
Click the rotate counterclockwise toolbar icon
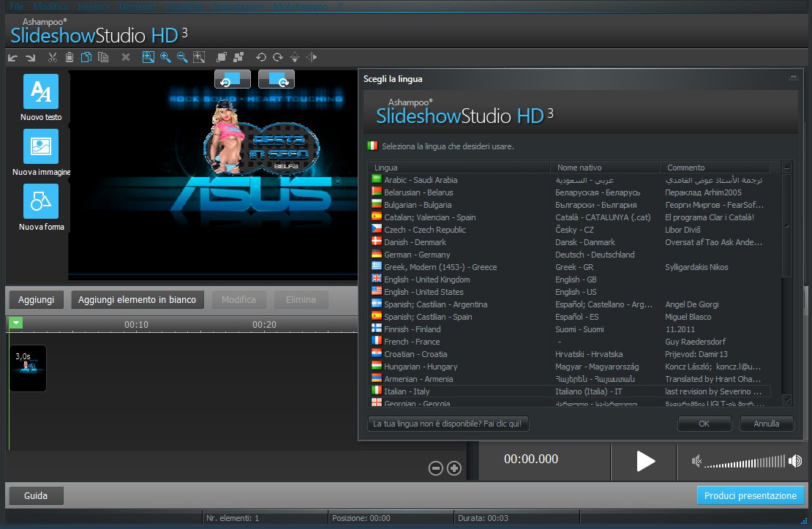click(261, 58)
